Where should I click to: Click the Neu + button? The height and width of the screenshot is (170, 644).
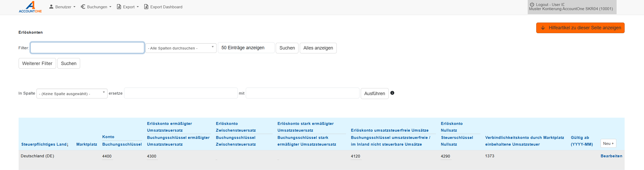click(x=608, y=143)
